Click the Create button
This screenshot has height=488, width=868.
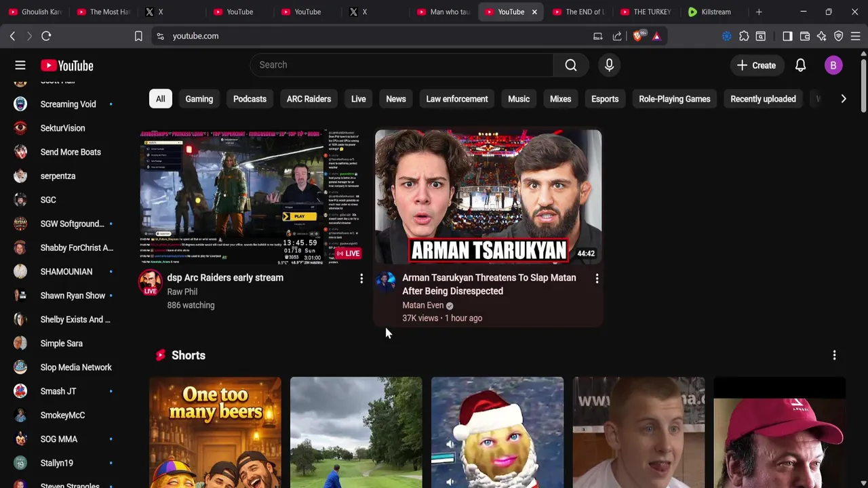pyautogui.click(x=756, y=66)
